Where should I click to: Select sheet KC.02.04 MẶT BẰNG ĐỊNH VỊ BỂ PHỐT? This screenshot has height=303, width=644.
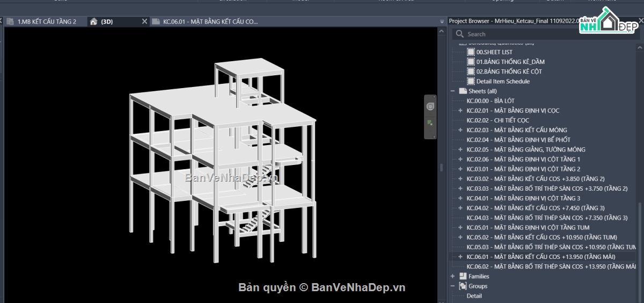pos(518,140)
